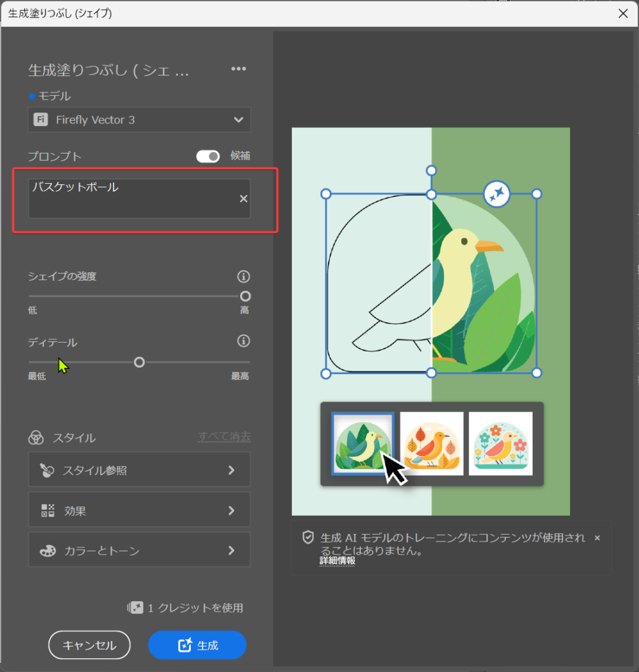Screen dimensions: 639x672
Task: Click the シェイプの強度 slider handle
Action: [x=245, y=296]
